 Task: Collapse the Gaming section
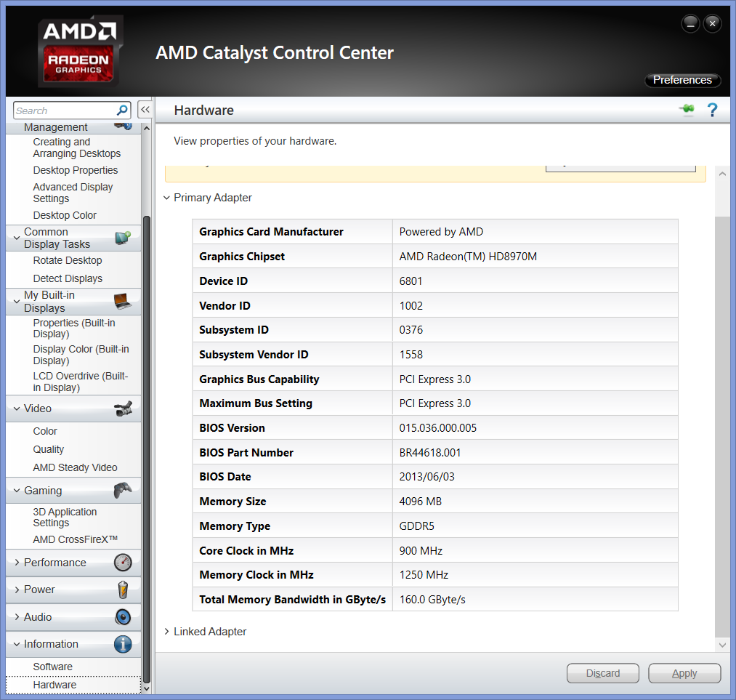17,491
